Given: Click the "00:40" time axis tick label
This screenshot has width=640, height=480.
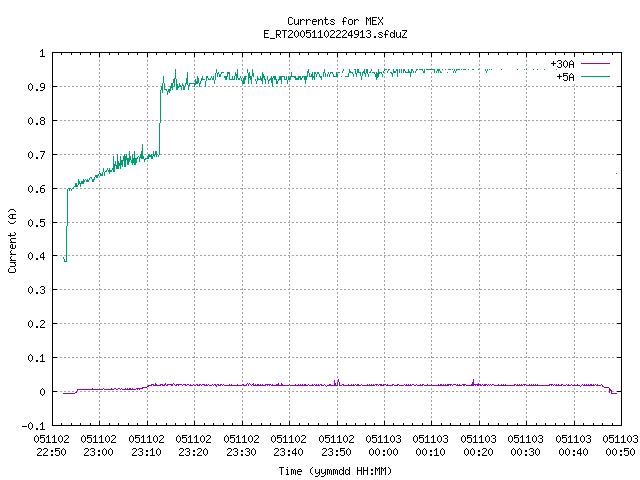Looking at the screenshot, I should [x=573, y=452].
